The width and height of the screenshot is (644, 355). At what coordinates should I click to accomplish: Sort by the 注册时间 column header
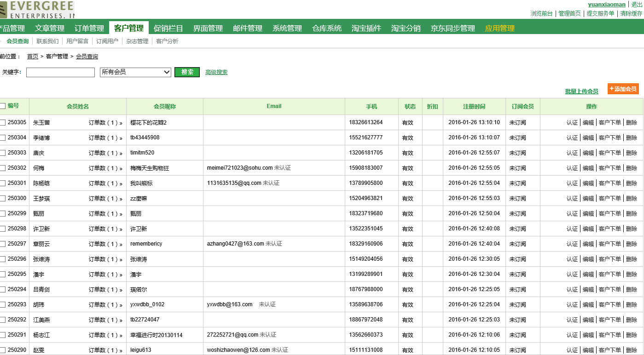point(474,107)
